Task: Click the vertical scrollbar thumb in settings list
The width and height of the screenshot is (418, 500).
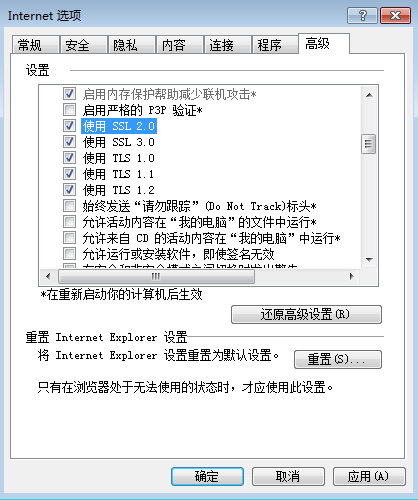Action: (369, 144)
